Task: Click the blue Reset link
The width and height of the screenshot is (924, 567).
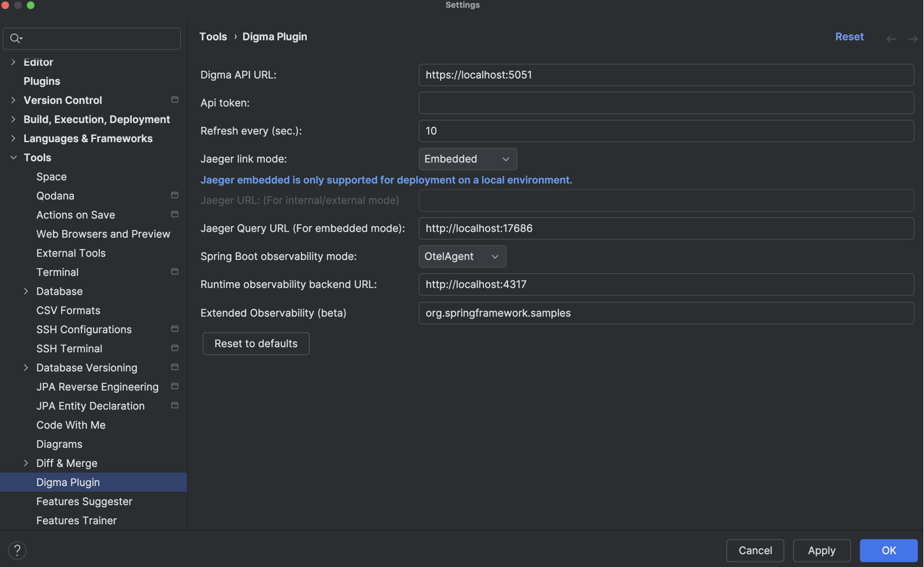Action: [849, 36]
